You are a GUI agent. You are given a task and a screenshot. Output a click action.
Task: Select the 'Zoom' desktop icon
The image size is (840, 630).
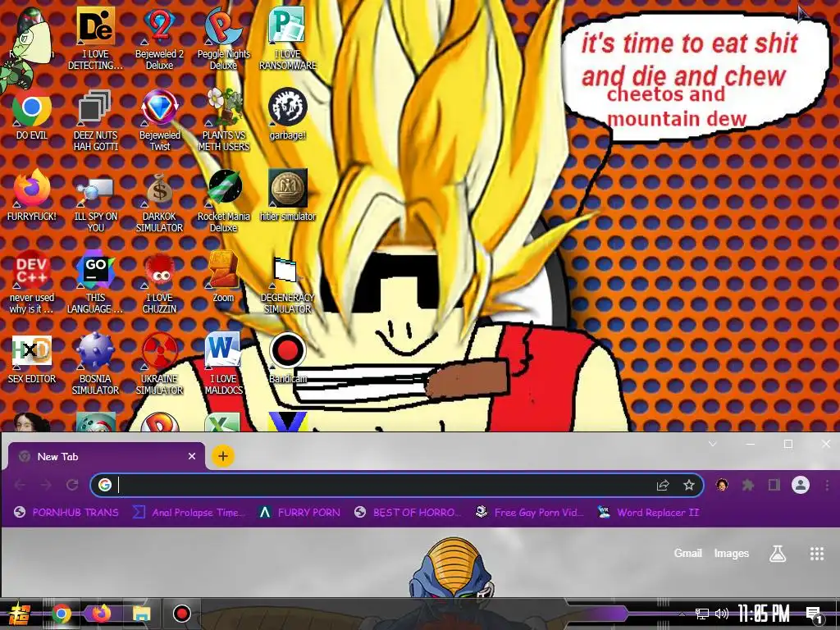223,276
